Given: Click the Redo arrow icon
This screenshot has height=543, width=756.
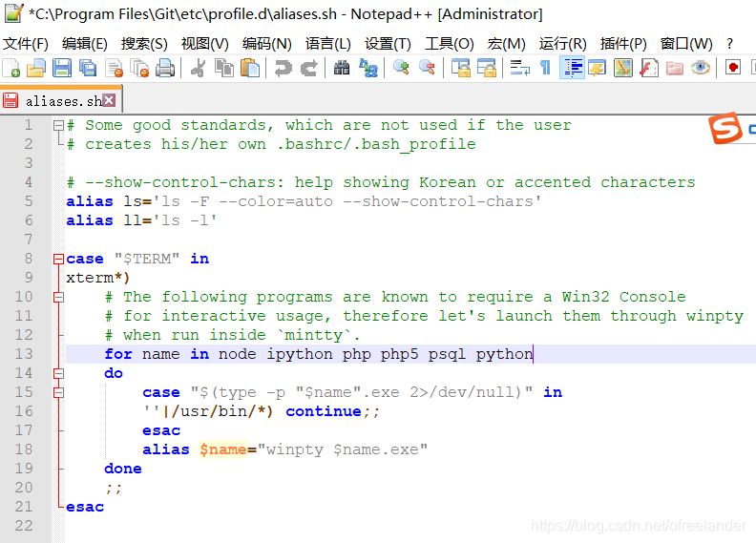Looking at the screenshot, I should pos(308,68).
